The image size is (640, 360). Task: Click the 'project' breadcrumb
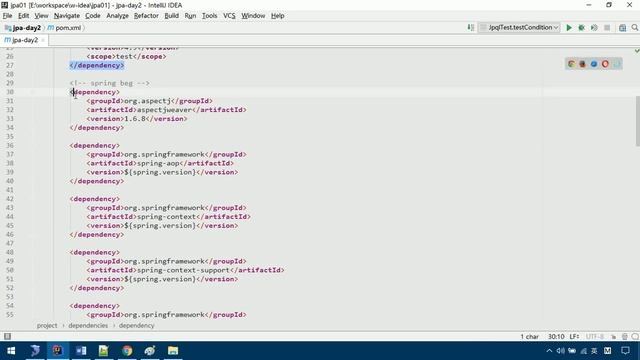tap(47, 325)
